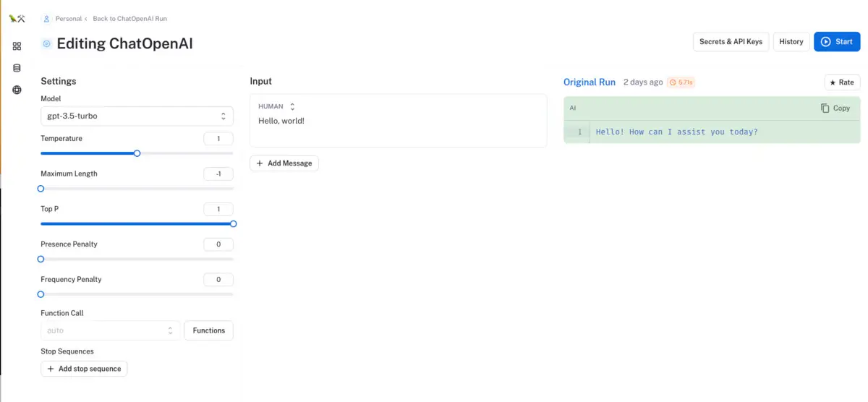This screenshot has width=868, height=402.
Task: Add a stop sequence
Action: click(84, 369)
